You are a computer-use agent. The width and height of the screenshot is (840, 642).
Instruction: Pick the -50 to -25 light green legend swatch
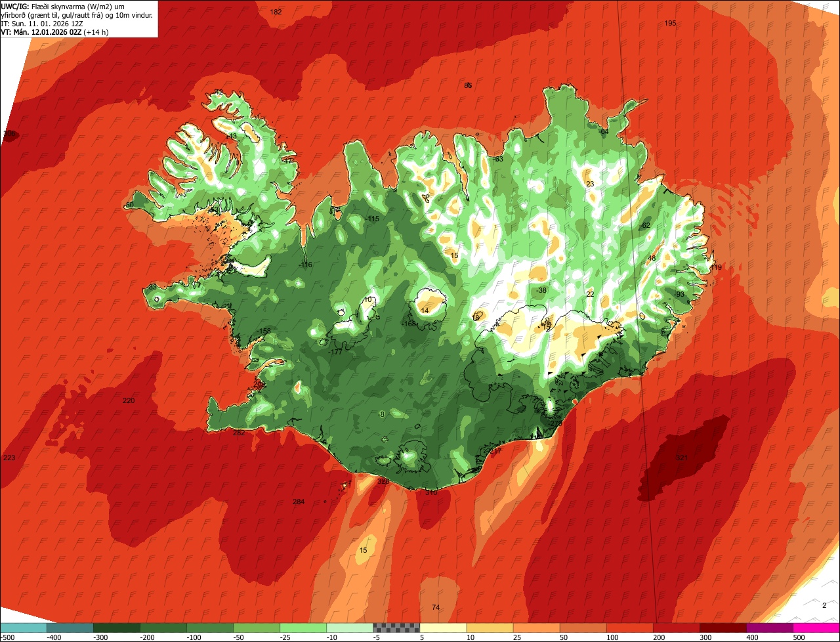(257, 628)
